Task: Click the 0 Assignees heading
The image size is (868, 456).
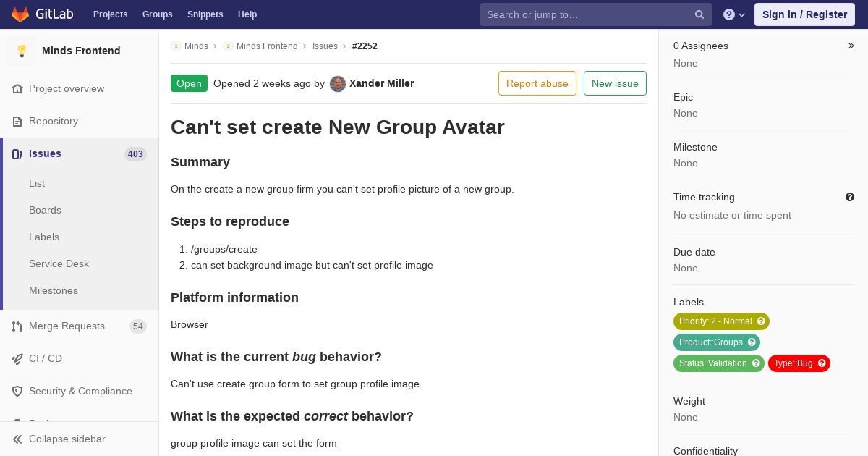Action: 701,46
